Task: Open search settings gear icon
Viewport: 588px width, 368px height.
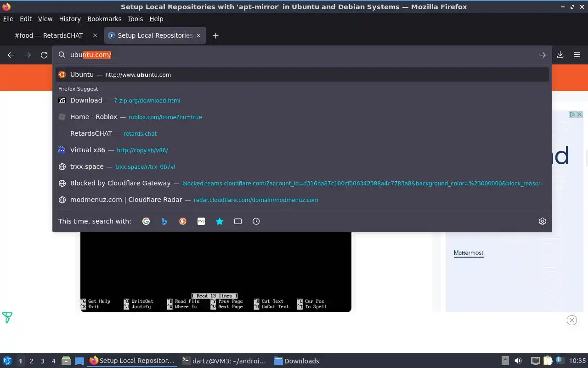Action: (x=543, y=221)
